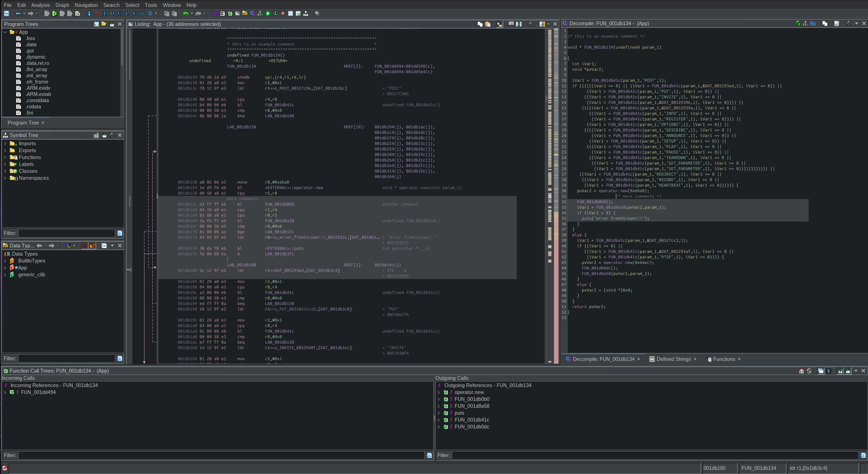Viewport: 868px width, 474px height.
Task: Open the Data Type Manager (DT) toolbar icon
Action: click(245, 13)
